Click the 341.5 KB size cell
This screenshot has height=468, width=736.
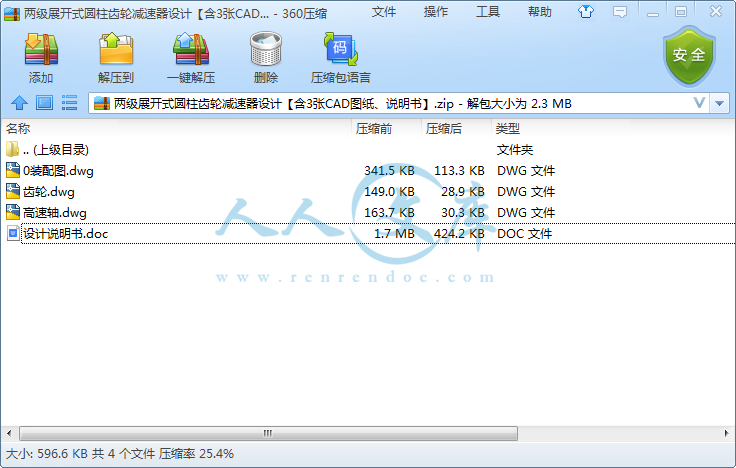(389, 170)
